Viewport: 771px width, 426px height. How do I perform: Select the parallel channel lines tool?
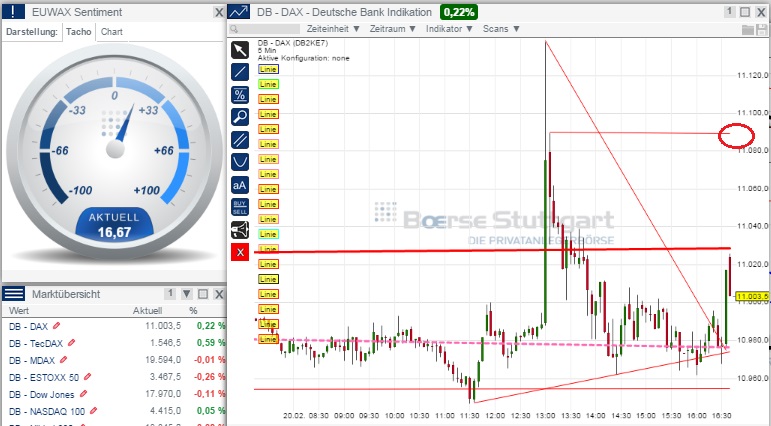coord(240,140)
